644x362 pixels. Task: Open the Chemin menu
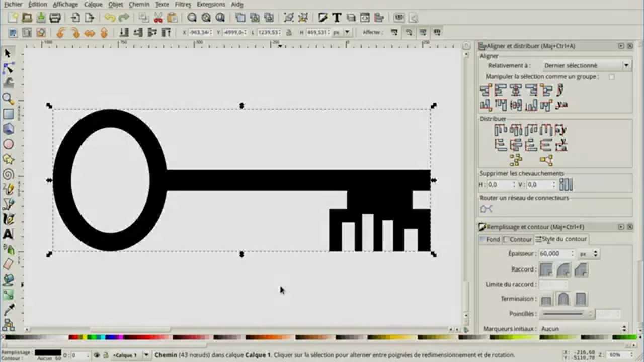tap(139, 5)
